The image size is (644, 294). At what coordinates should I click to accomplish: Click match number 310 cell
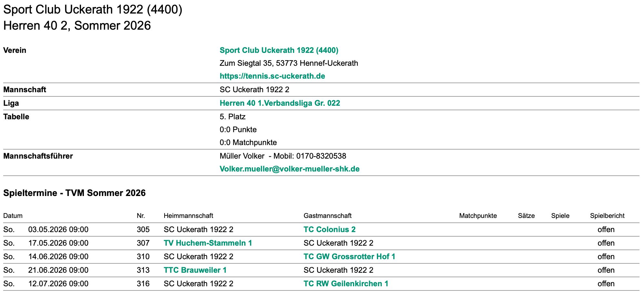coord(143,257)
